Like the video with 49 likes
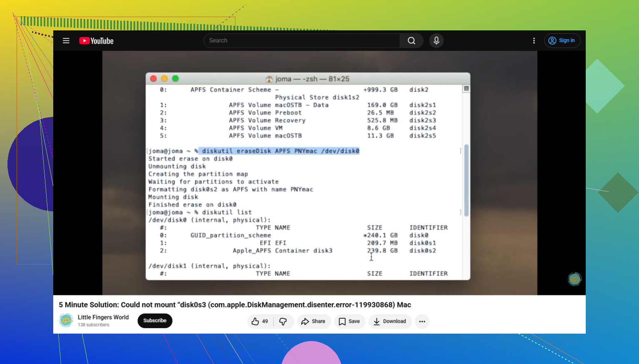The width and height of the screenshot is (639, 364). click(x=260, y=322)
